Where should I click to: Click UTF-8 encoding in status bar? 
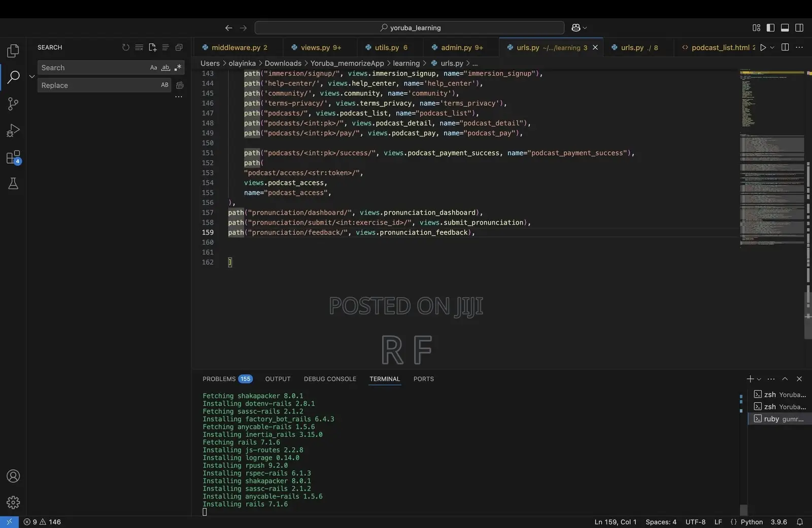click(x=695, y=522)
